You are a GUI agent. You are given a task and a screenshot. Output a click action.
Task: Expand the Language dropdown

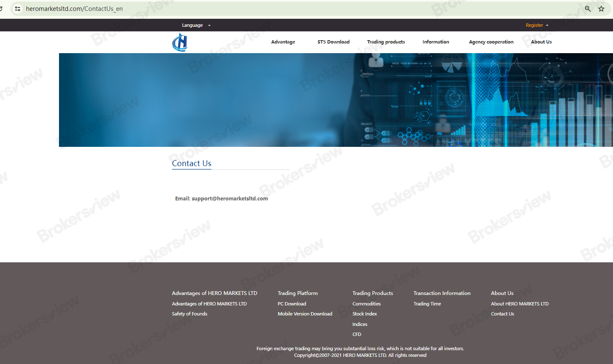click(195, 25)
